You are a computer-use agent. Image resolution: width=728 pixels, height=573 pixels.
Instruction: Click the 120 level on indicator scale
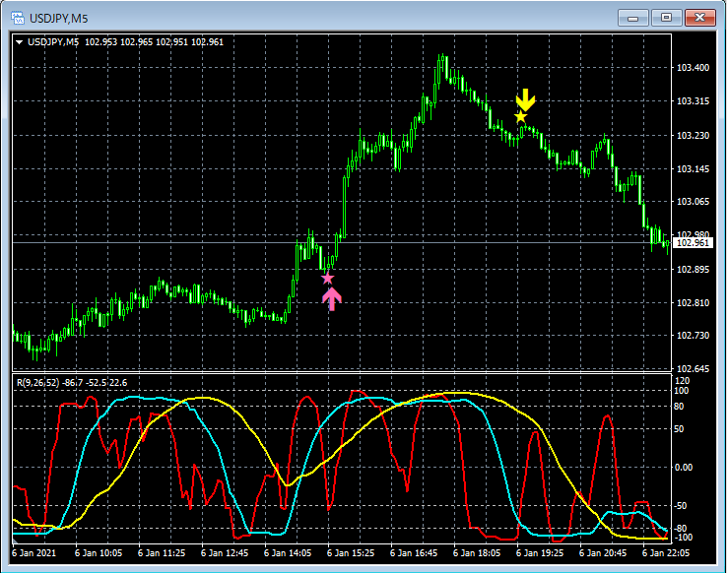683,380
